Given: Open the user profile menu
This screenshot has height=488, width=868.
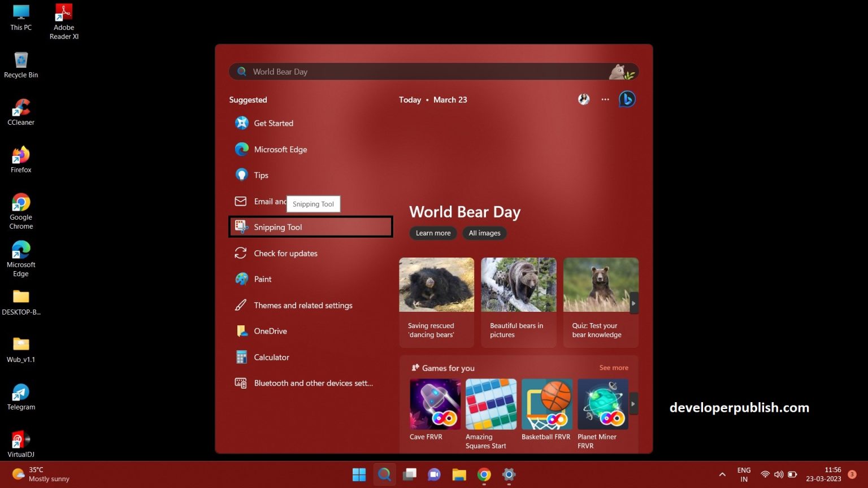Looking at the screenshot, I should [584, 99].
